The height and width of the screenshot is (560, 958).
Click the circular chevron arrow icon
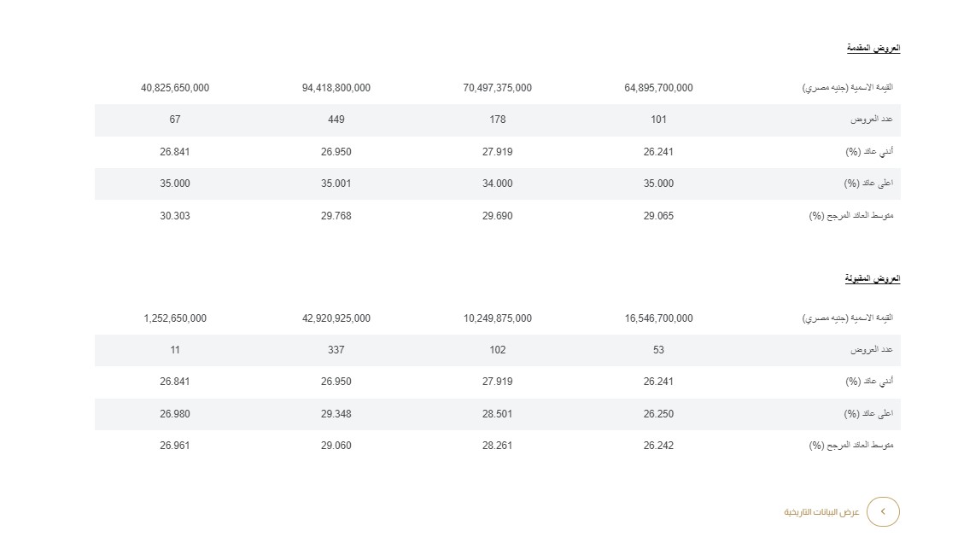click(883, 511)
